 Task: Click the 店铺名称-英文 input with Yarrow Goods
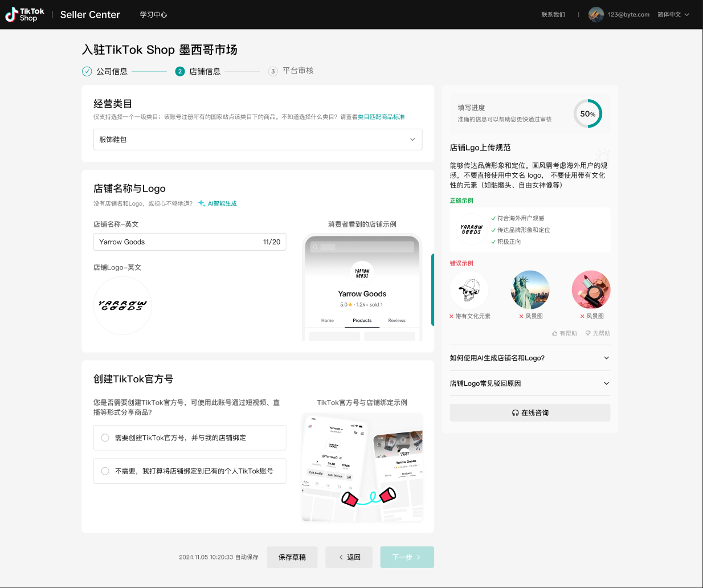click(x=190, y=242)
